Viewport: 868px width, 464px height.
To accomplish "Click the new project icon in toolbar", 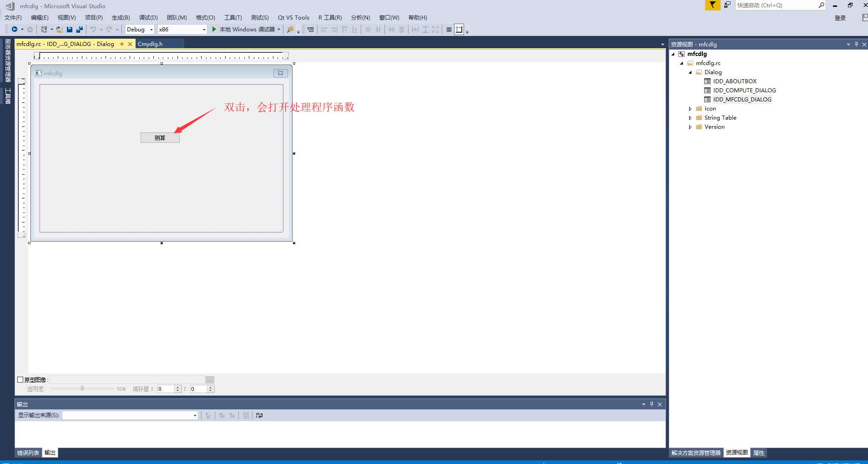I will coord(44,30).
